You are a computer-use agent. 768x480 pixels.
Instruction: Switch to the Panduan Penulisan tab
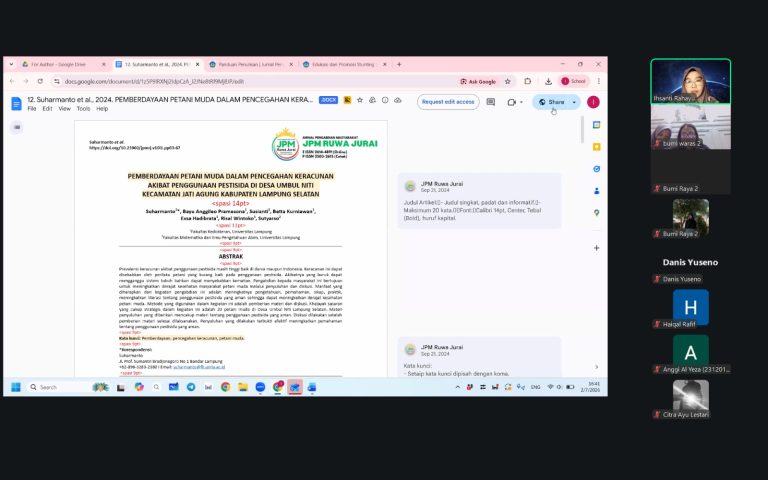250,64
